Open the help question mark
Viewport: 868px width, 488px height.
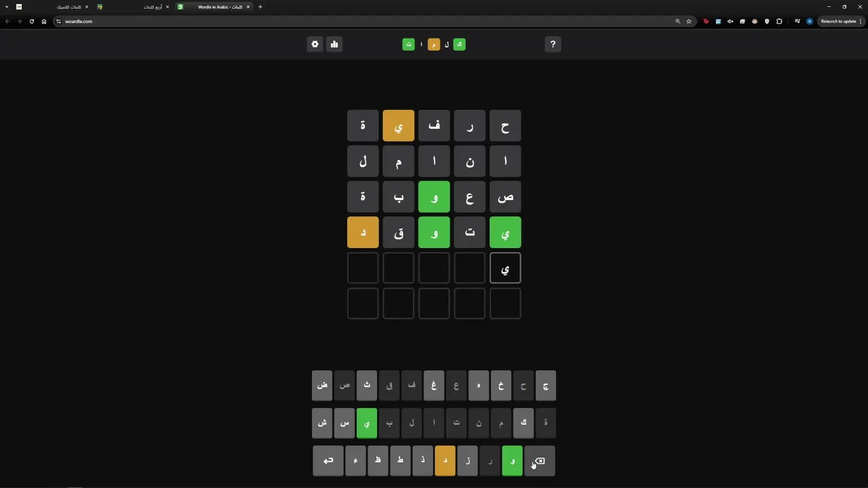tap(553, 44)
